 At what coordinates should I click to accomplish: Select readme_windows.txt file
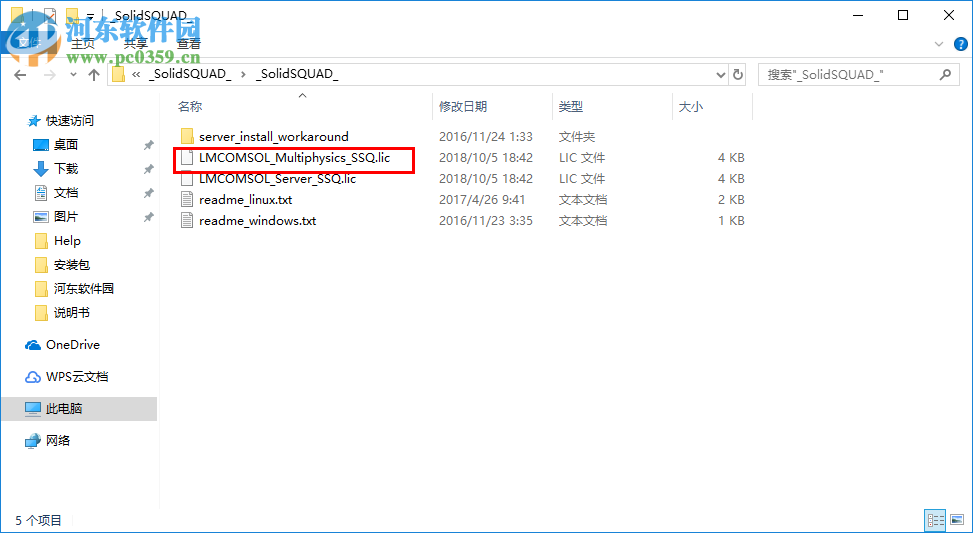pos(257,221)
